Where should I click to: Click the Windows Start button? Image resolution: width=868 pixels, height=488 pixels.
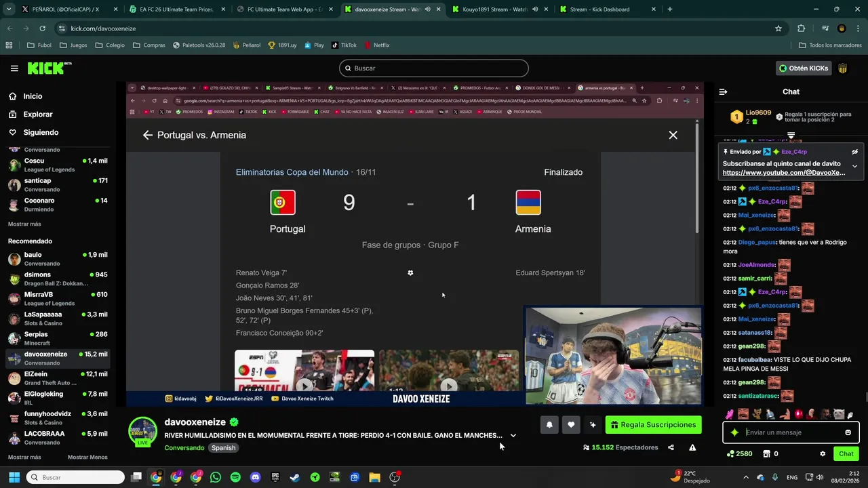tap(14, 477)
